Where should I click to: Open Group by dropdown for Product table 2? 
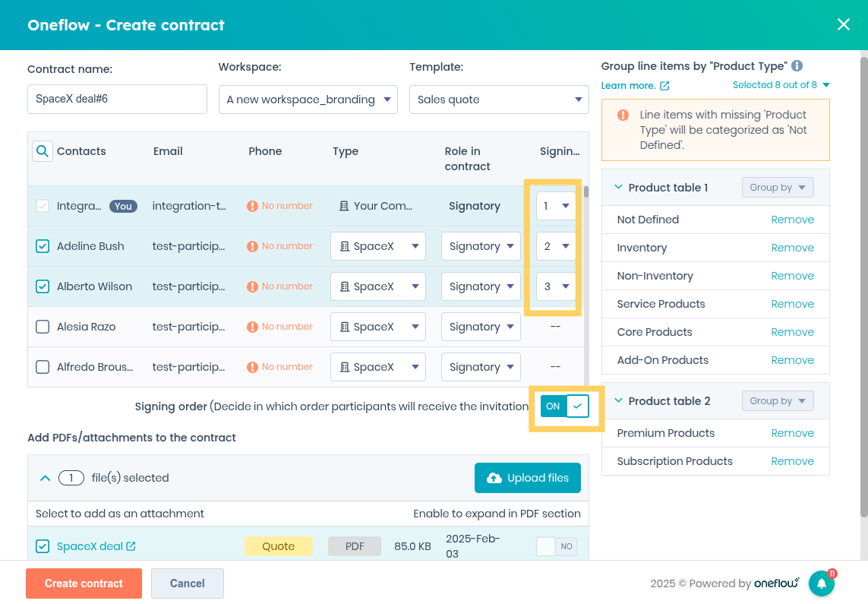pyautogui.click(x=778, y=401)
